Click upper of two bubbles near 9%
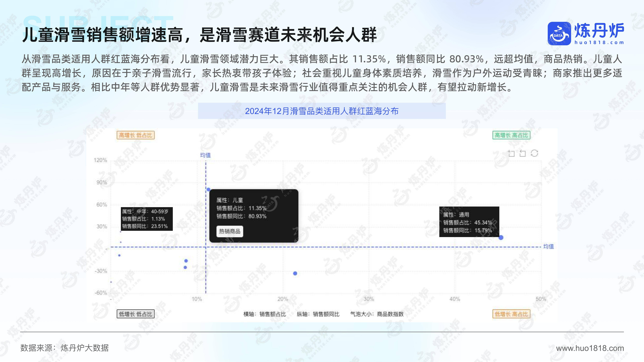Image resolution: width=644 pixels, height=362 pixels. click(186, 261)
